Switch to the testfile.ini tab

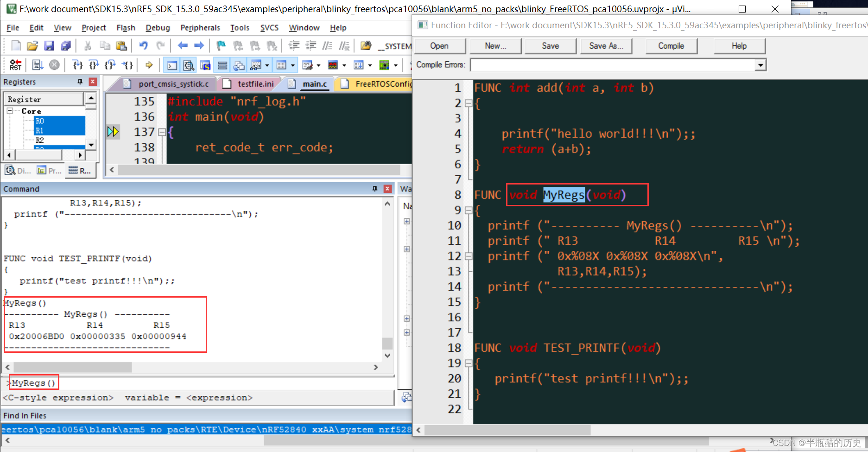(249, 84)
